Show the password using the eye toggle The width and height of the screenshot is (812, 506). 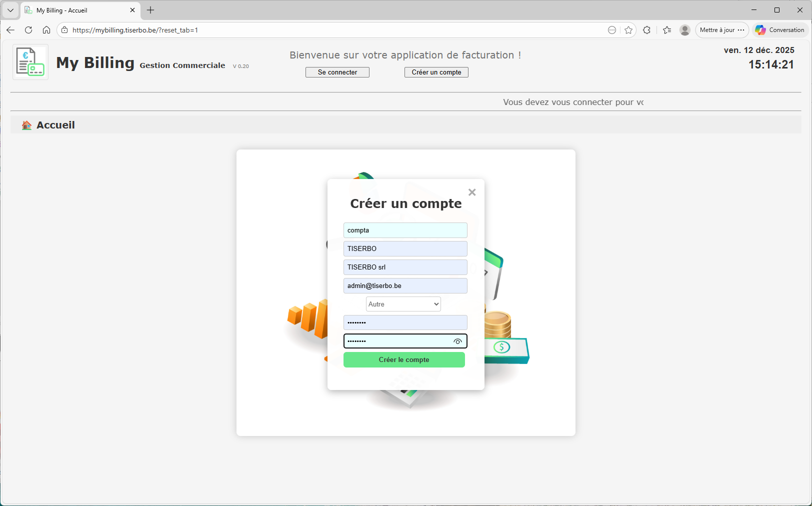(x=457, y=341)
